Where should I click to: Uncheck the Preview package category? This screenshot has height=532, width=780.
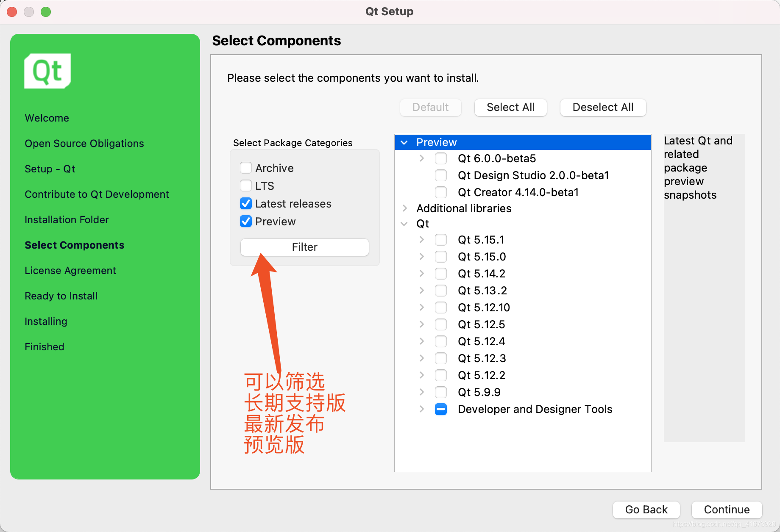tap(245, 221)
